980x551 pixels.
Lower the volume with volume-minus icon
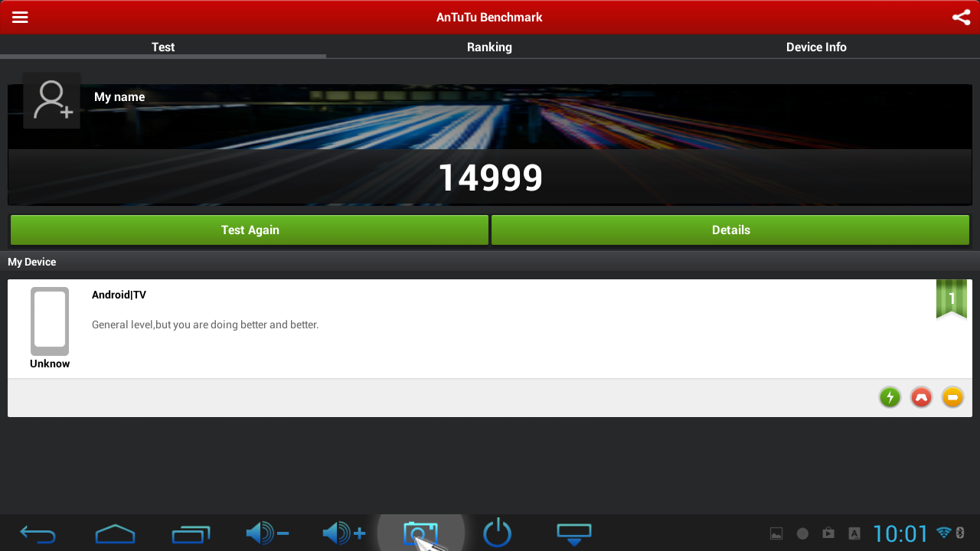pyautogui.click(x=267, y=533)
